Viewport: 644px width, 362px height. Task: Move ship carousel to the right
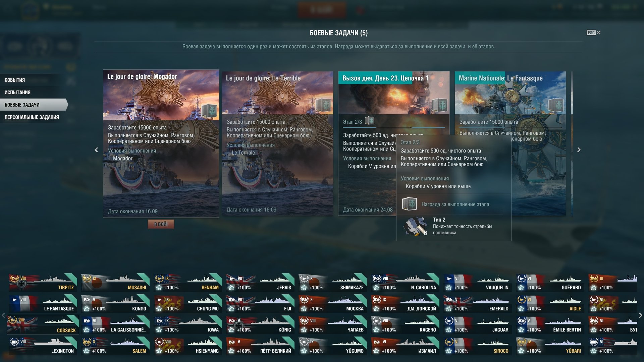(x=640, y=315)
